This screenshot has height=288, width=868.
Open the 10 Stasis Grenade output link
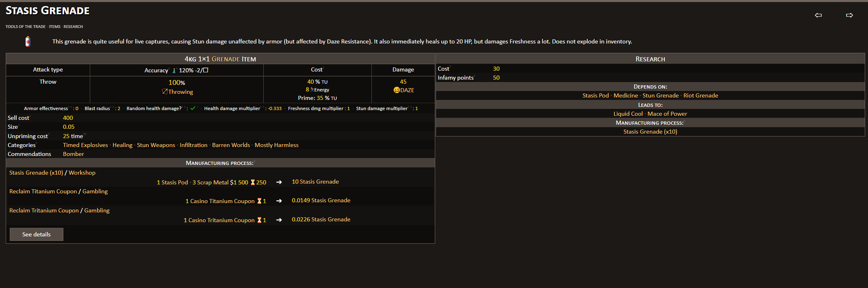coord(315,182)
